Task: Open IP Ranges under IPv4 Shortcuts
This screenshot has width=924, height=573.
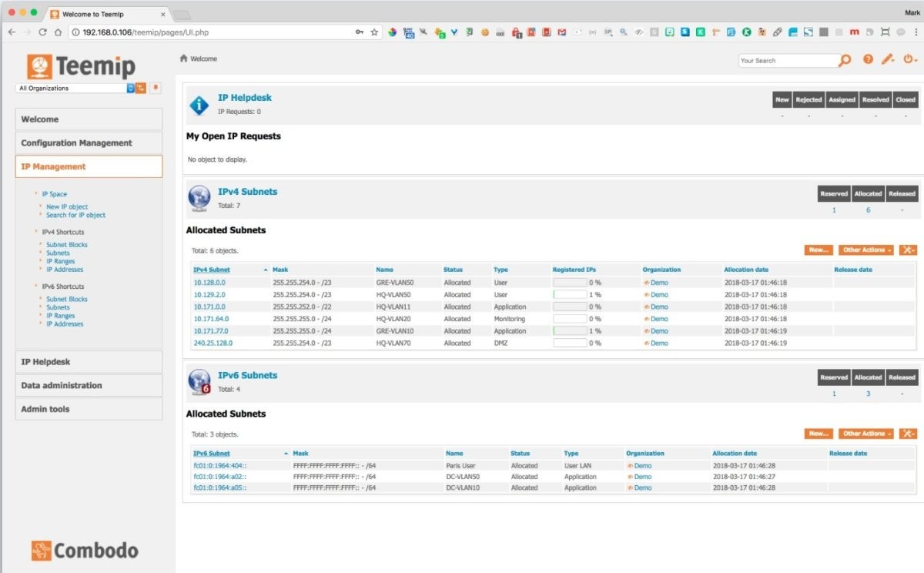Action: [60, 261]
